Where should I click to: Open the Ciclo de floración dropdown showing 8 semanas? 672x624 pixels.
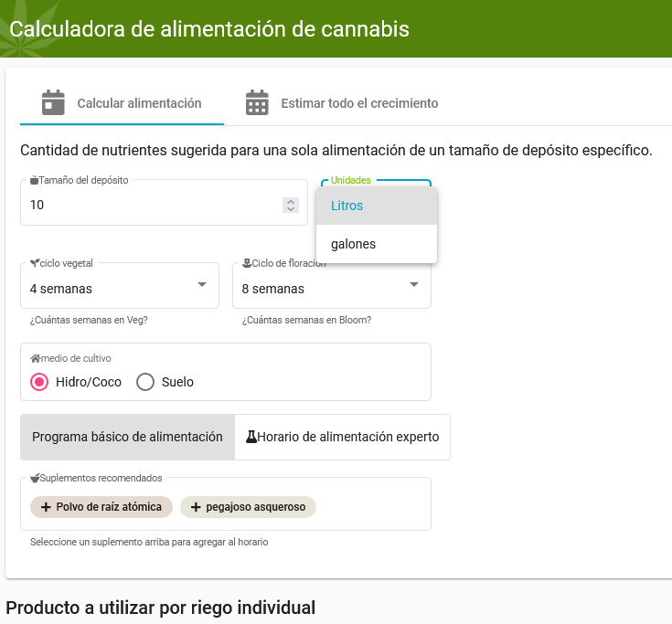(x=331, y=286)
